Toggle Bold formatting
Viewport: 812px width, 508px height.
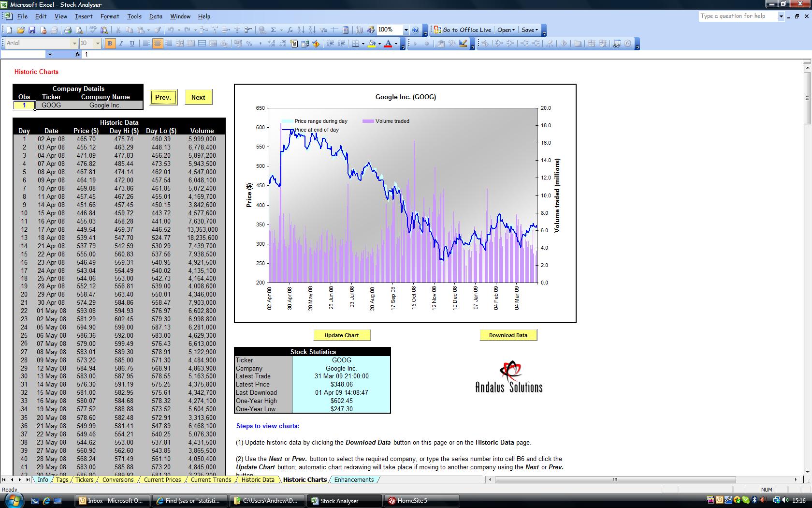click(110, 44)
